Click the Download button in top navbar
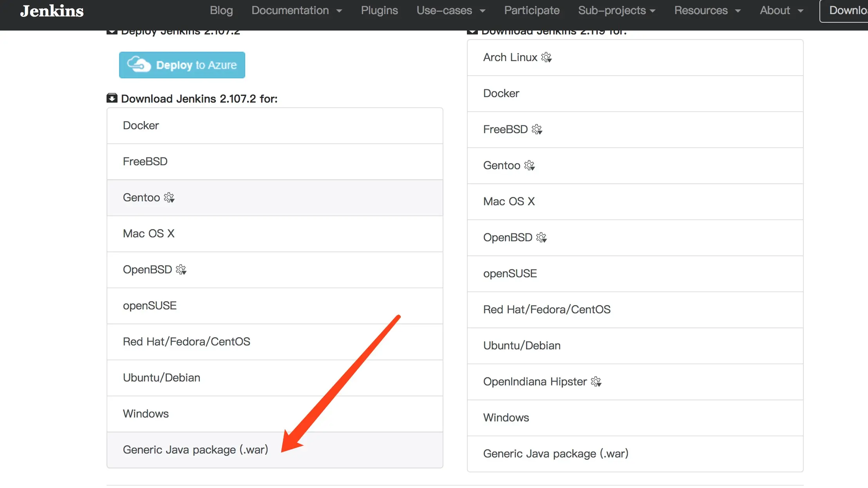Screen dimensions: 868x488 [x=846, y=11]
